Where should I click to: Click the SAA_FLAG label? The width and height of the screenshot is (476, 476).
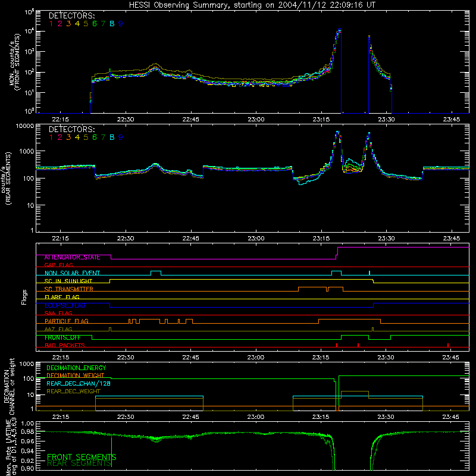coord(58,313)
